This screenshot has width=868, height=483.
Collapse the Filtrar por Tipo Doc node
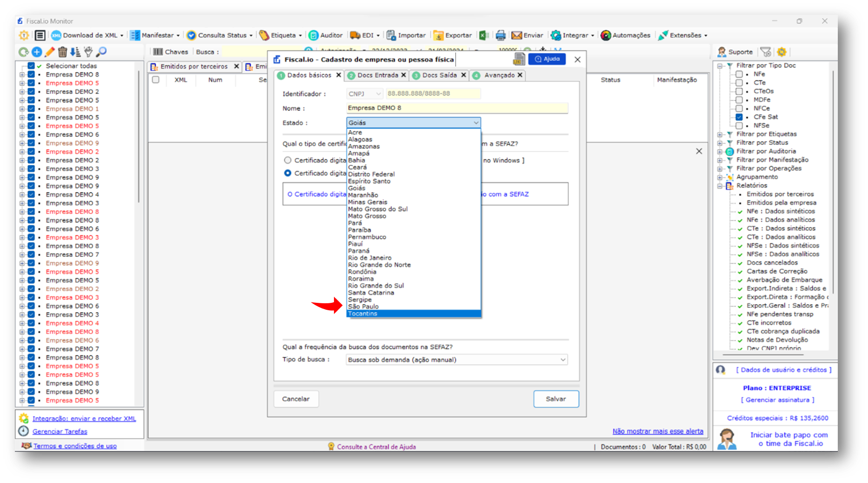720,66
